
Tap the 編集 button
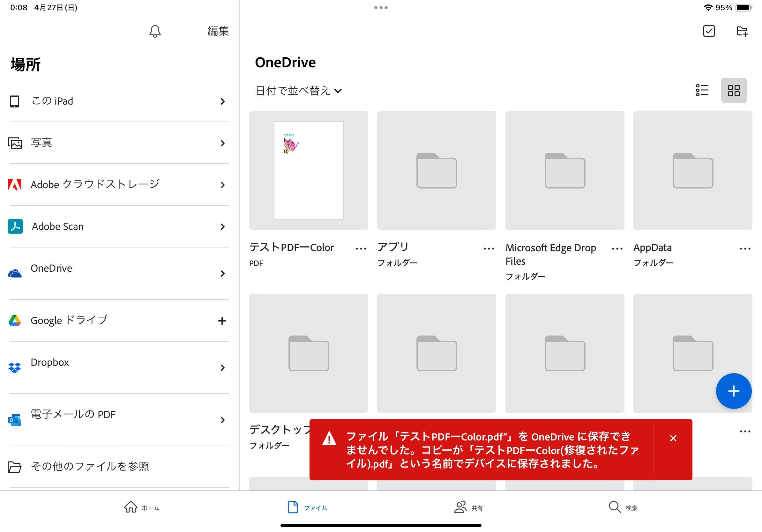coord(218,31)
